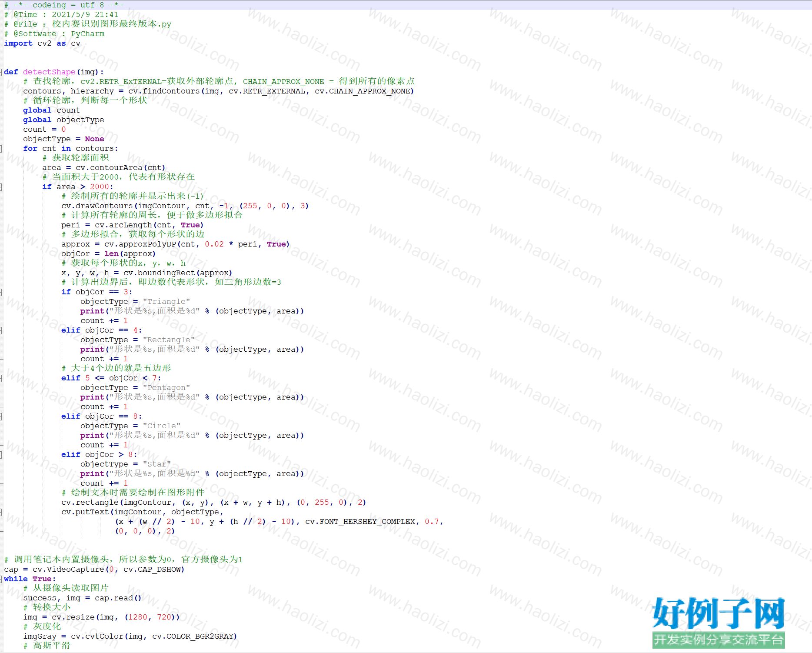Viewport: 812px width, 653px height.
Task: Click 'cap.read()' call
Action: [x=118, y=598]
